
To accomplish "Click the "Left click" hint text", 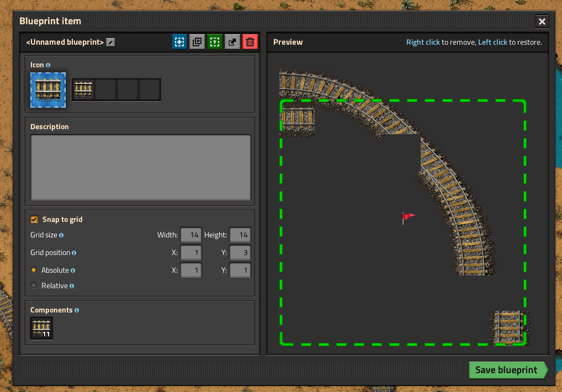I will point(492,43).
